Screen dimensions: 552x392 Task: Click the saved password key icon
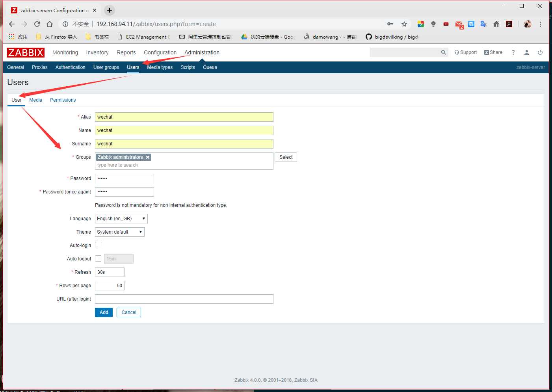coord(390,24)
